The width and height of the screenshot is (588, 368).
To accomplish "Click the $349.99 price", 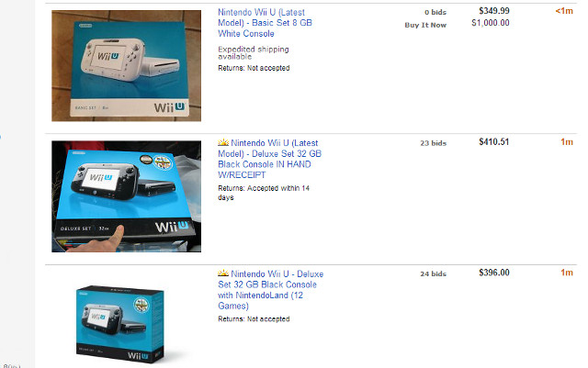I will click(x=494, y=11).
